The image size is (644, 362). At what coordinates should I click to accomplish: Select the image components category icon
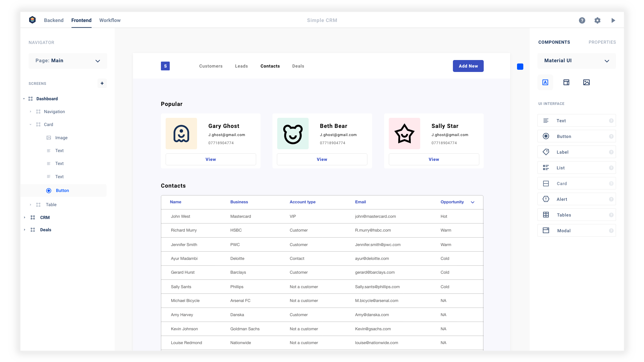click(586, 82)
